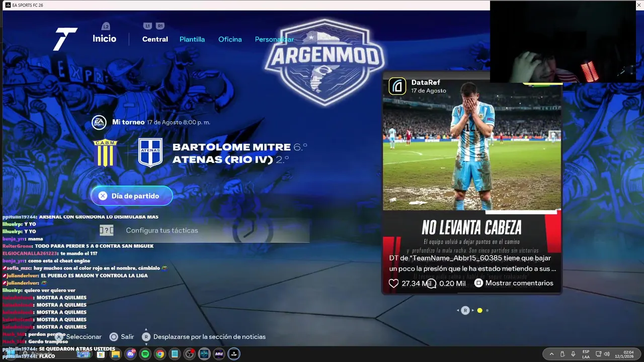Open the Notepad taskbar icon

click(175, 354)
